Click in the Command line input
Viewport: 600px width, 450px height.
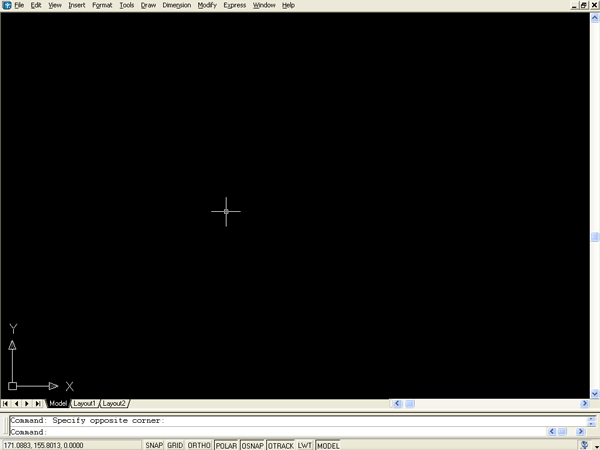pos(280,432)
